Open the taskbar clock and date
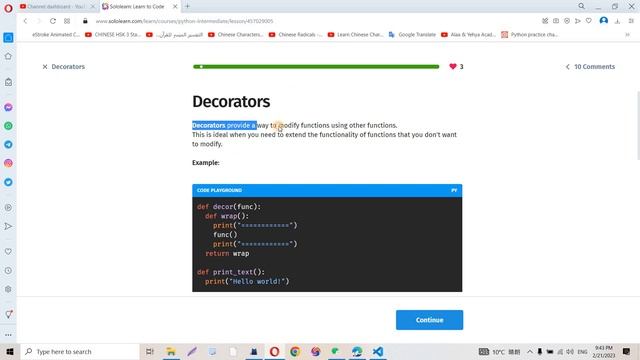The height and width of the screenshot is (360, 640). pos(603,351)
